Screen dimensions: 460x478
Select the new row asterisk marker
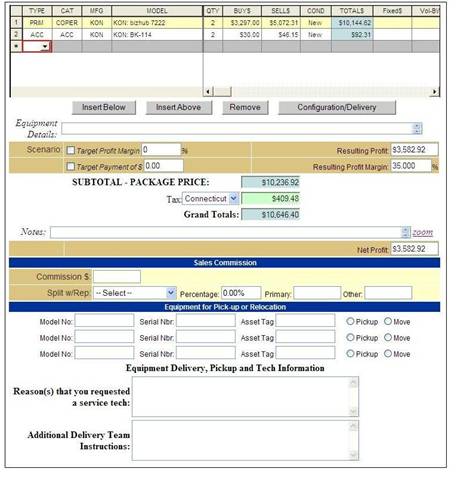(x=16, y=46)
